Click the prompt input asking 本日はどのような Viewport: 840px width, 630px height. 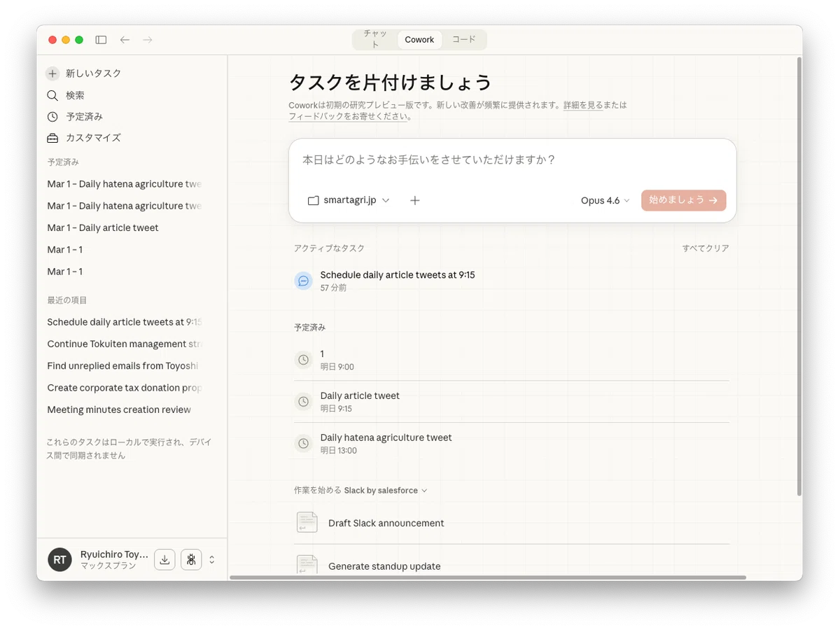pyautogui.click(x=512, y=160)
